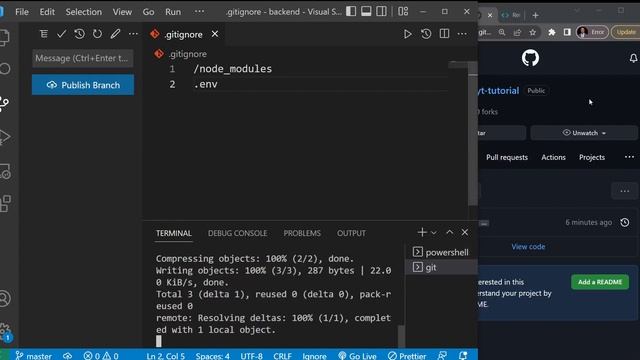This screenshot has width=640, height=360.
Task: Open Manage gear in activity bar
Action: coord(5,331)
